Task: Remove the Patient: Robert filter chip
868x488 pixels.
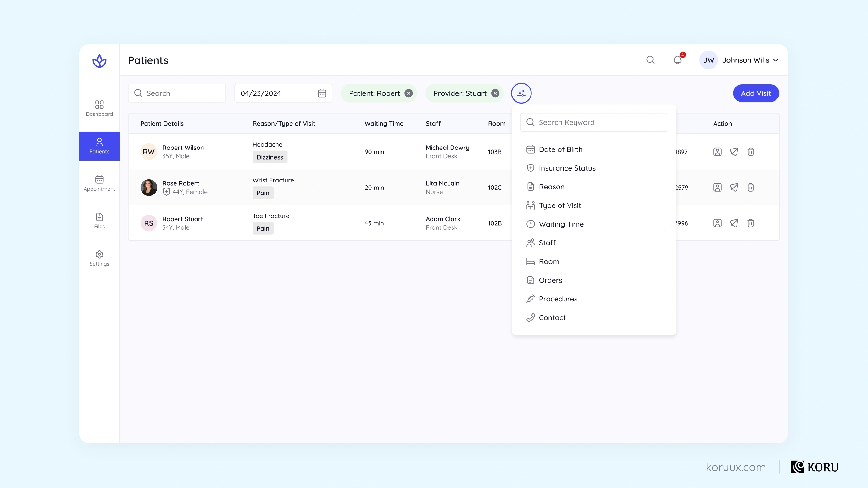Action: [409, 93]
